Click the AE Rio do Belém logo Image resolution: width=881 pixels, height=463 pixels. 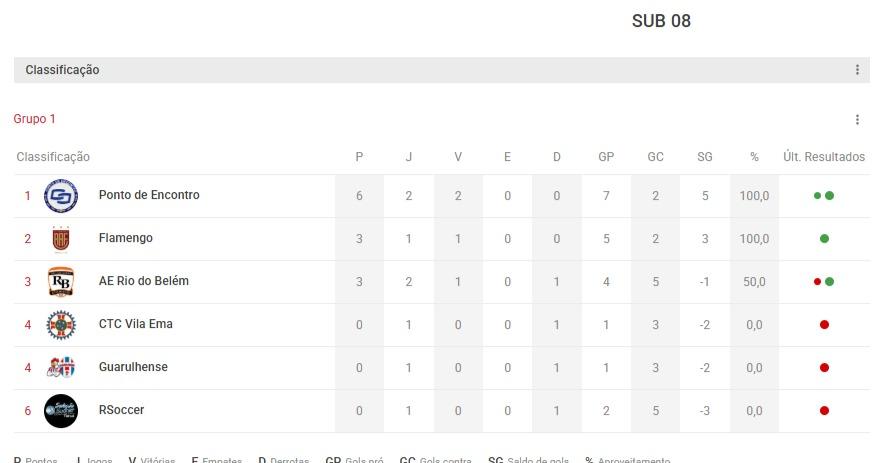pos(61,282)
